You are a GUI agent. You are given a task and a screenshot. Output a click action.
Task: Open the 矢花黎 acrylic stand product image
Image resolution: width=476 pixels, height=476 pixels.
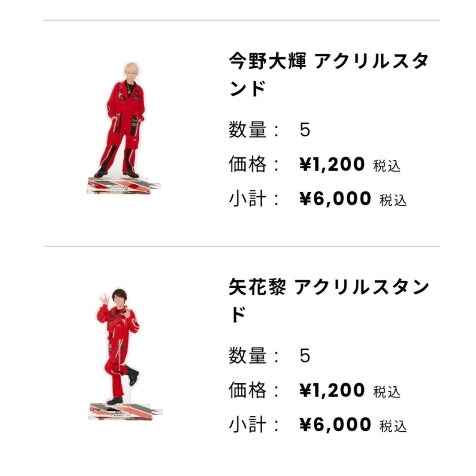click(125, 354)
